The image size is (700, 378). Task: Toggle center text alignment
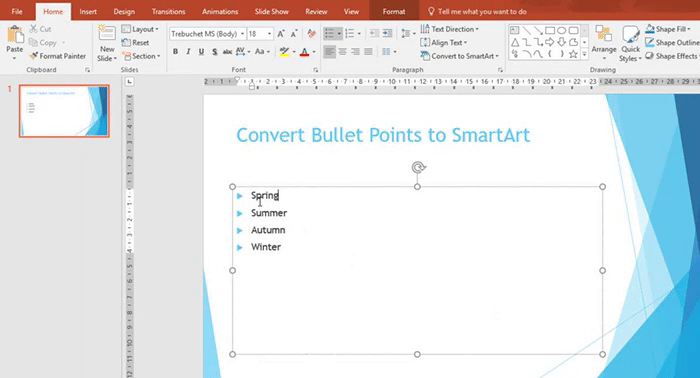342,52
